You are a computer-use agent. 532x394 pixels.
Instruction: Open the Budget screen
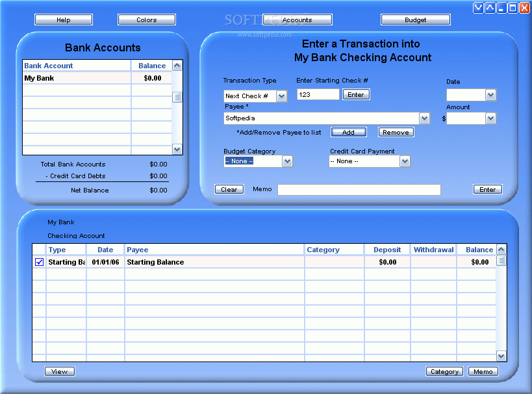pos(416,20)
